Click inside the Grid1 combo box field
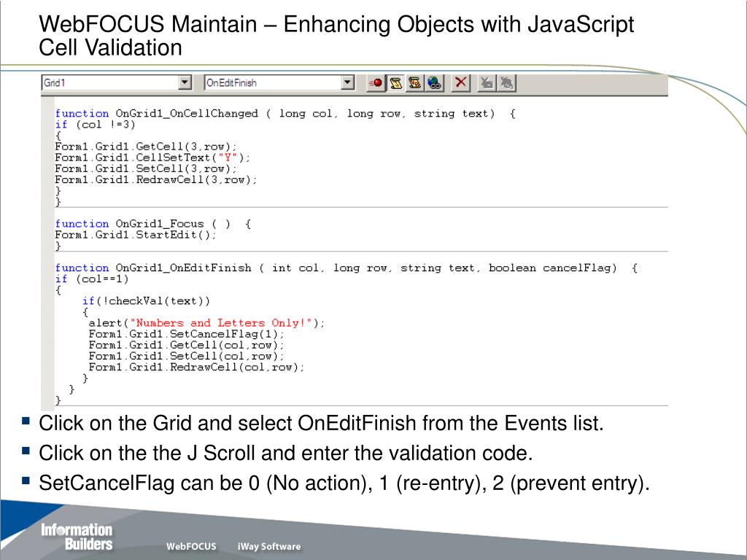The image size is (747, 560). click(109, 83)
